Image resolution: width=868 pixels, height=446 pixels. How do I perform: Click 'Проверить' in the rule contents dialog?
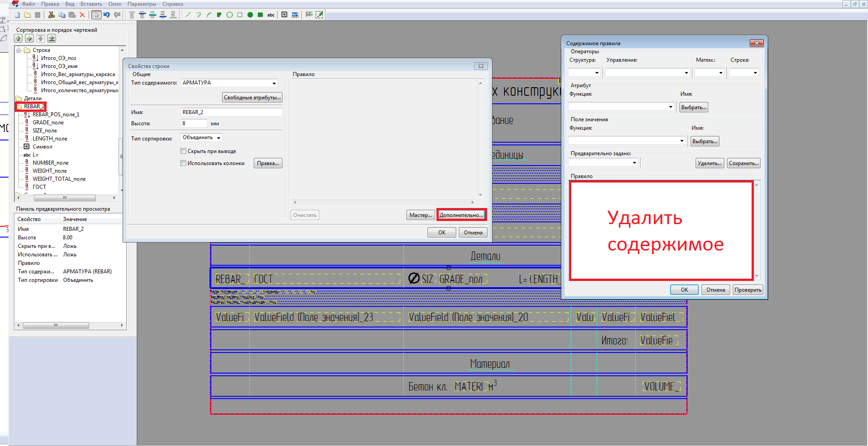(x=748, y=290)
